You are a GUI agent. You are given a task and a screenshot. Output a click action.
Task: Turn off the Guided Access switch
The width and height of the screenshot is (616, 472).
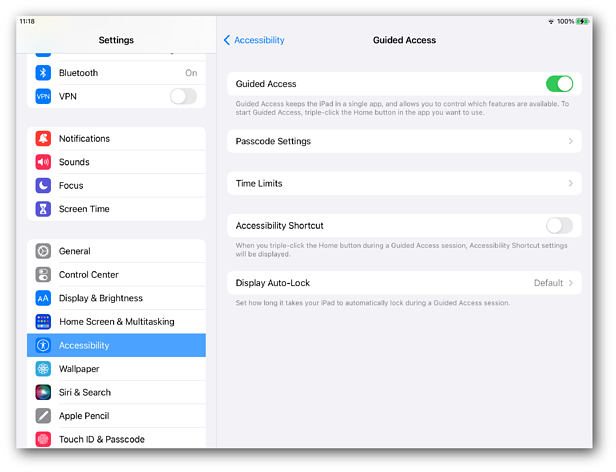click(559, 84)
